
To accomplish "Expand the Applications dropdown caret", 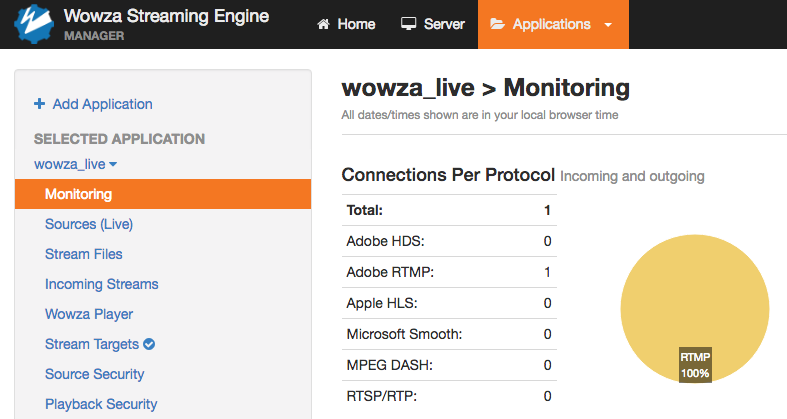I will (608, 25).
